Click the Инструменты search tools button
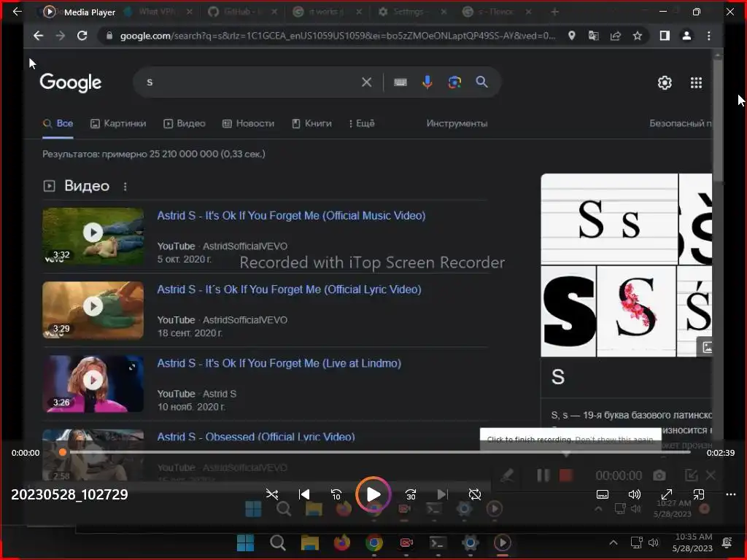Viewport: 747px width, 560px height. (x=457, y=123)
